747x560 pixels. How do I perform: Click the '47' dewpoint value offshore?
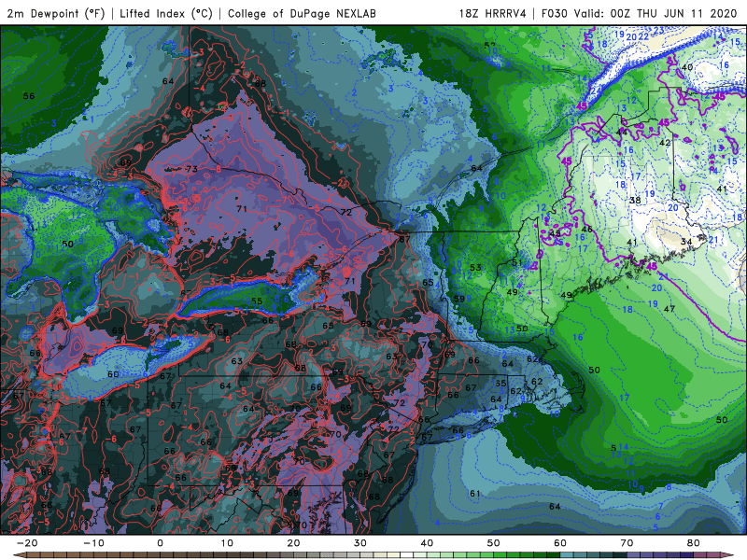669,309
